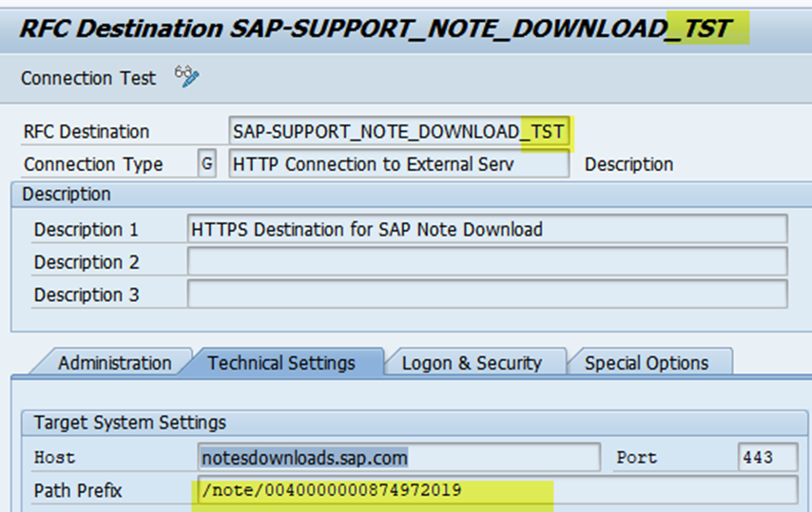
Task: Click the empty Description 3 field
Action: 488,294
